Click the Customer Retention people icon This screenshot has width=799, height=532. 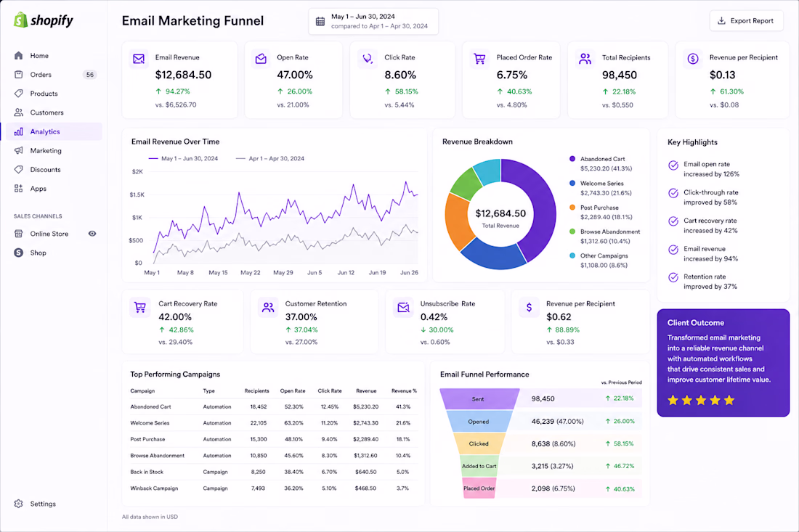[x=268, y=307]
